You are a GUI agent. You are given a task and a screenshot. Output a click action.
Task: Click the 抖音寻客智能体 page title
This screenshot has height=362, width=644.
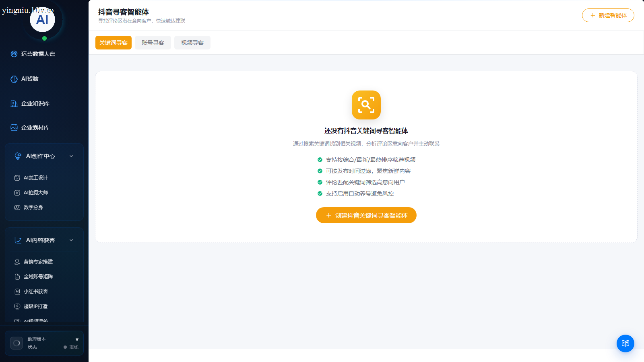(124, 12)
